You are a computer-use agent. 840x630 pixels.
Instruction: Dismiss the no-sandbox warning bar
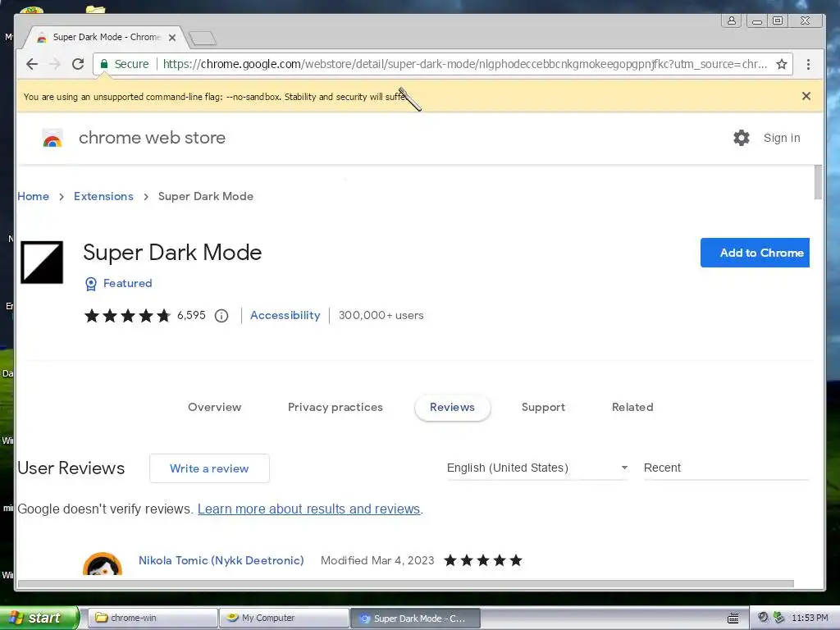pos(806,96)
